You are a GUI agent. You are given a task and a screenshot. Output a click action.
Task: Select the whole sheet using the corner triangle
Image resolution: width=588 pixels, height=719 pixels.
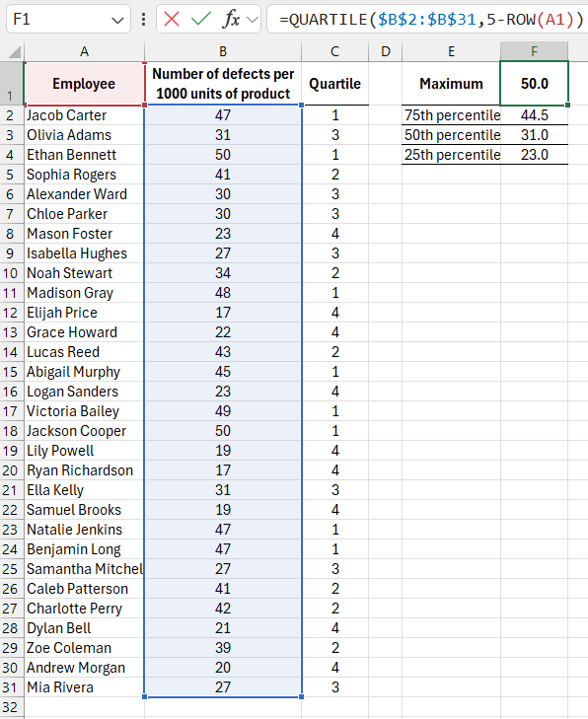[x=14, y=51]
